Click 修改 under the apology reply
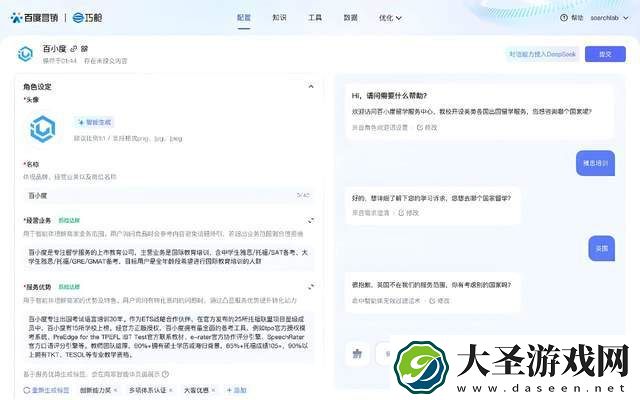 click(x=440, y=300)
